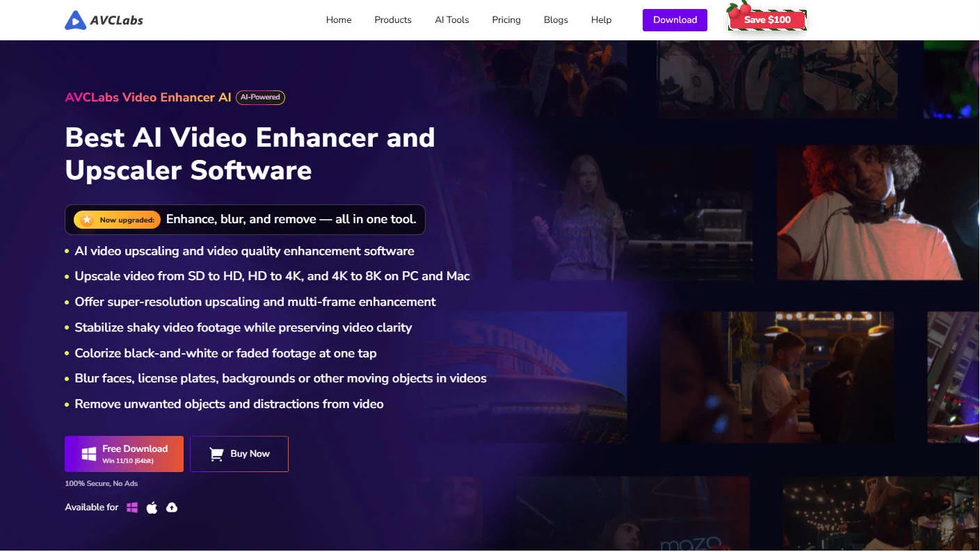This screenshot has height=552, width=980.
Task: Click the bar scene video thumbnail
Action: [x=777, y=377]
